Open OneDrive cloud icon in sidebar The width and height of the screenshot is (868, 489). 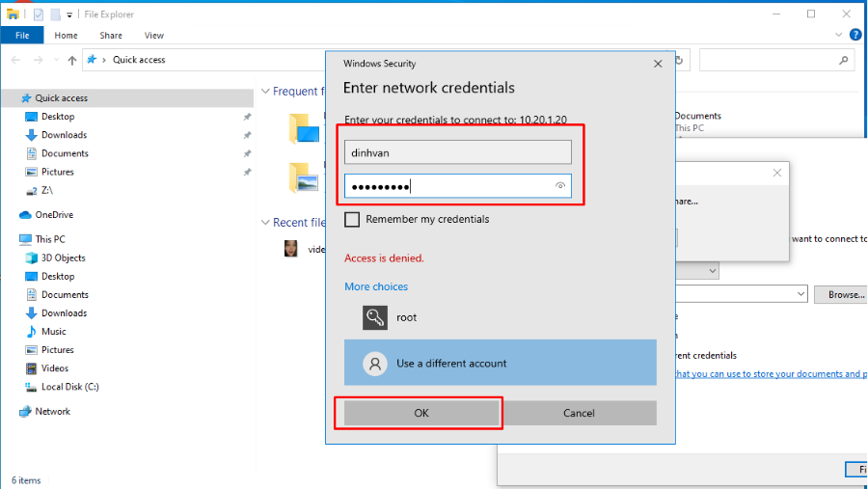25,215
